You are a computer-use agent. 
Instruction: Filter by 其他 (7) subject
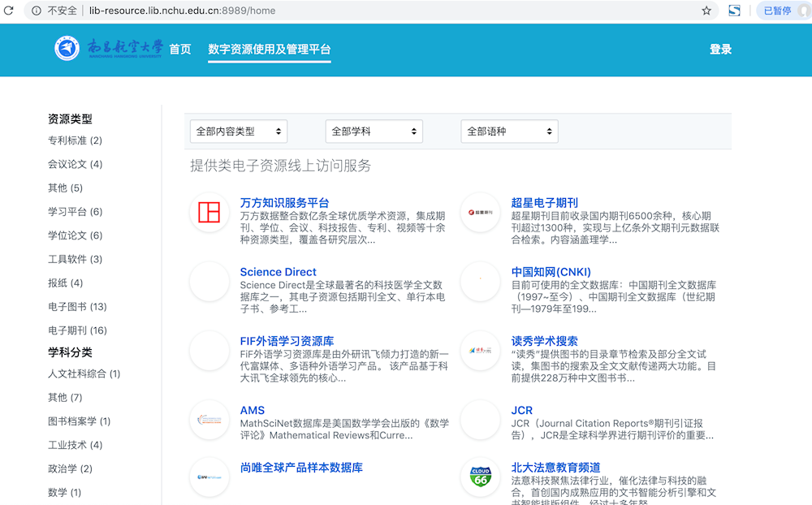point(65,398)
